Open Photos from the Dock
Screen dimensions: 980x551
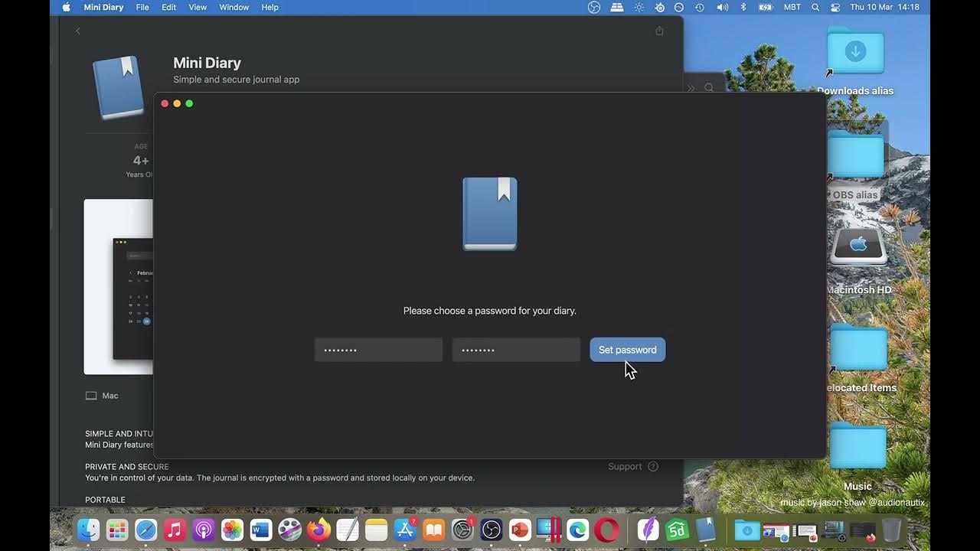(232, 530)
